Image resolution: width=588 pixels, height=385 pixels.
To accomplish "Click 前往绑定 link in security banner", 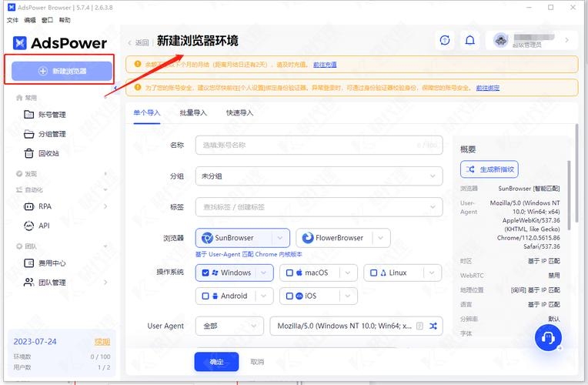I will pyautogui.click(x=487, y=88).
